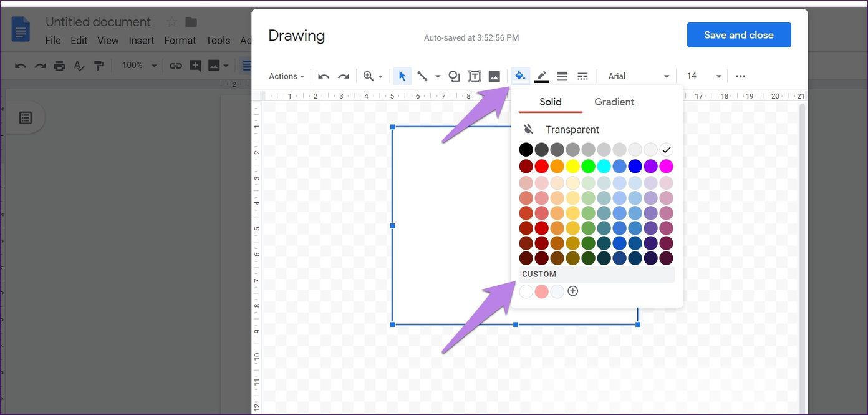868x415 pixels.
Task: Click bottom-center resize handle of rectangle
Action: click(x=515, y=325)
